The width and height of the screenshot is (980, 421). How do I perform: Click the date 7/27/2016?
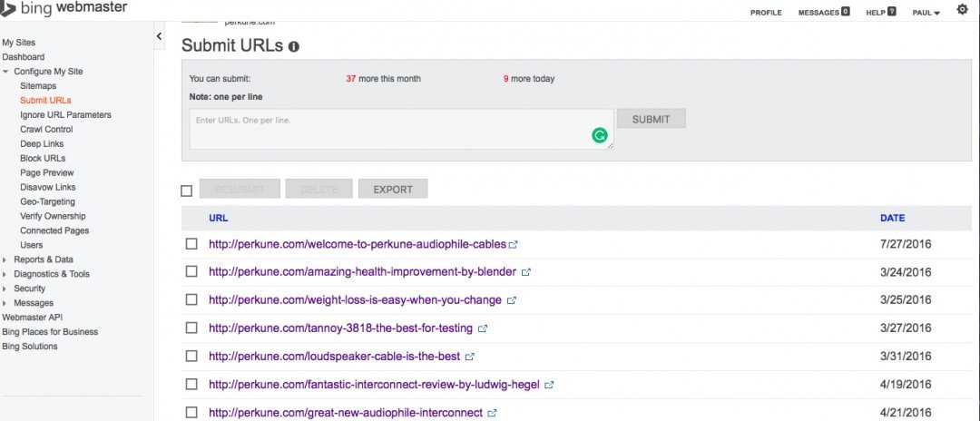(906, 244)
